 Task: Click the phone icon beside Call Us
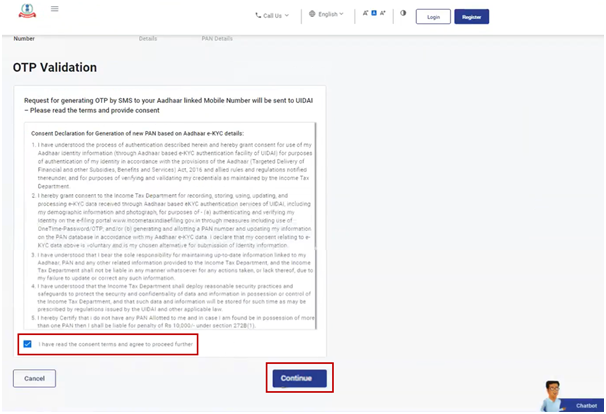pyautogui.click(x=258, y=16)
